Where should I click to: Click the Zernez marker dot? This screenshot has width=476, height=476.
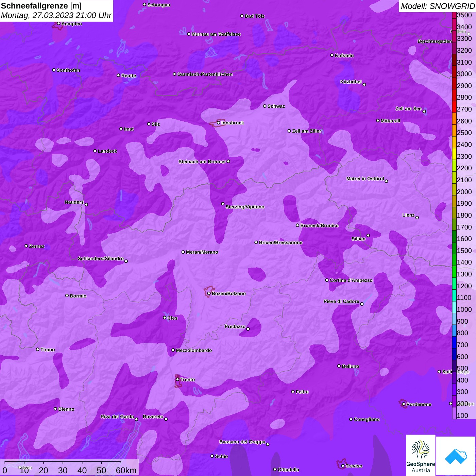coord(26,246)
